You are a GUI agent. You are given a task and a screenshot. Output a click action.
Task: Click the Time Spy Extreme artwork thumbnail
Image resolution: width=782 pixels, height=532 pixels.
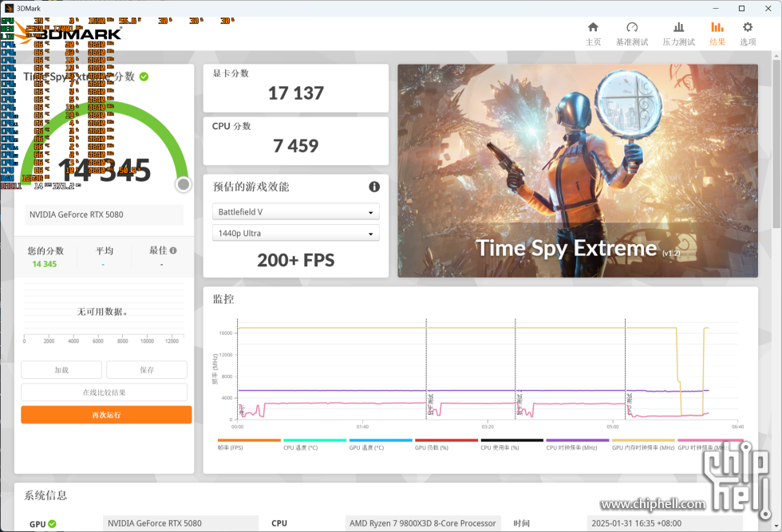pyautogui.click(x=578, y=171)
